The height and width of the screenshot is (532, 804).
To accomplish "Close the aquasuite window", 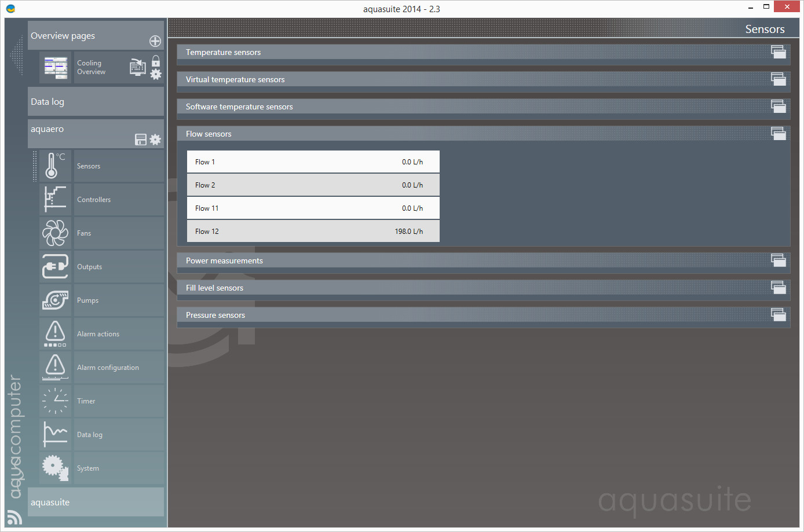I will tap(787, 6).
